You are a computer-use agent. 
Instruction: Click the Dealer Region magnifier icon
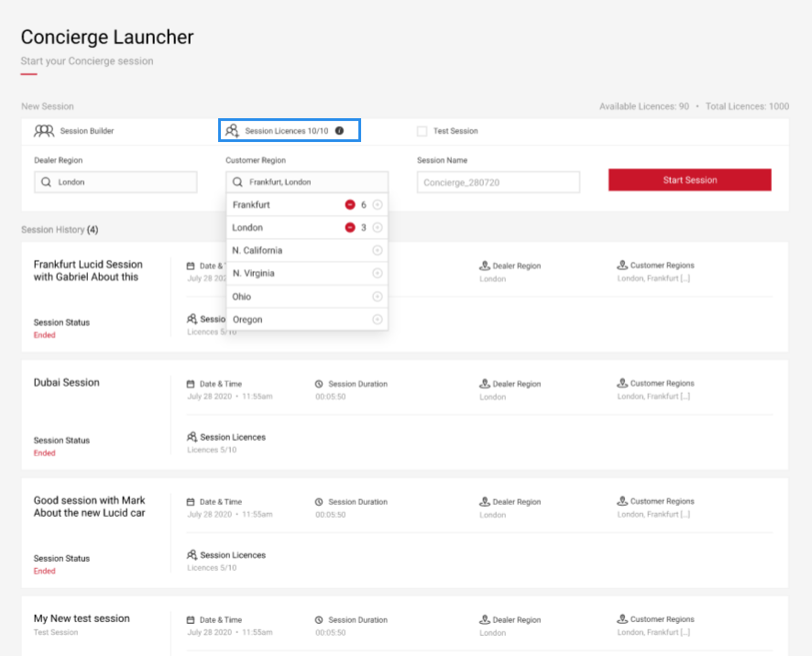click(46, 182)
